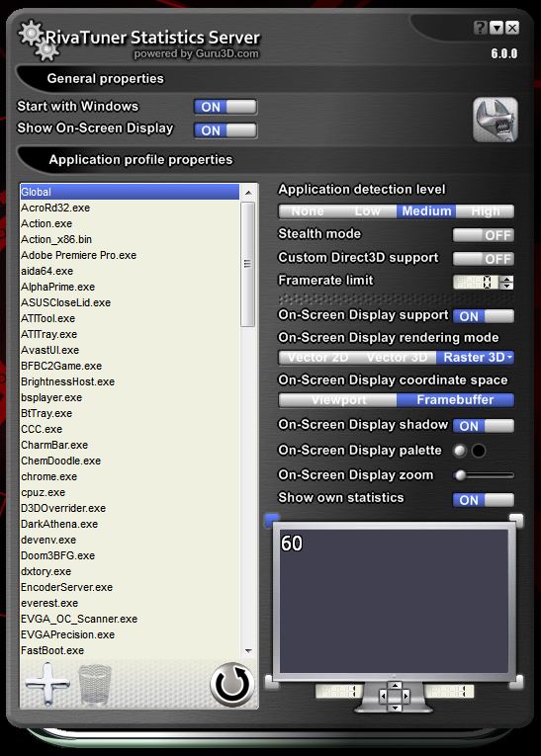The image size is (541, 756).
Task: Select dxtory.exe profile
Action: pos(130,572)
